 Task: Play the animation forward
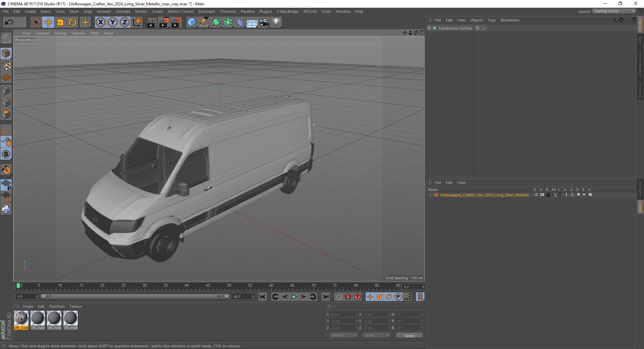[294, 297]
